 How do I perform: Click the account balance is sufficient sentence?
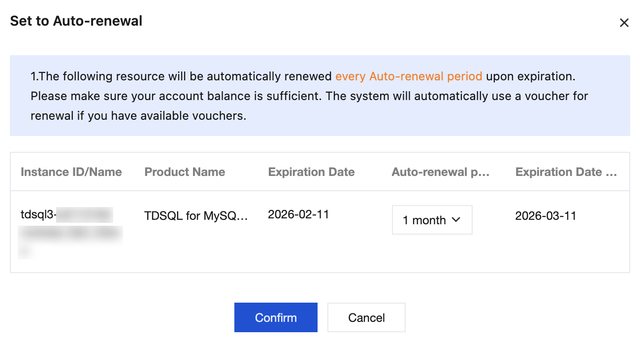pyautogui.click(x=175, y=96)
